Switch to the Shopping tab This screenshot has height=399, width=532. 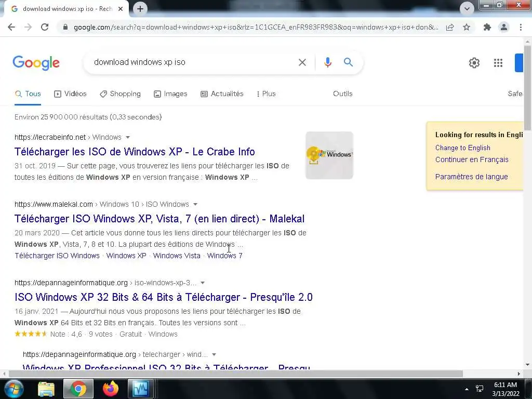(120, 94)
